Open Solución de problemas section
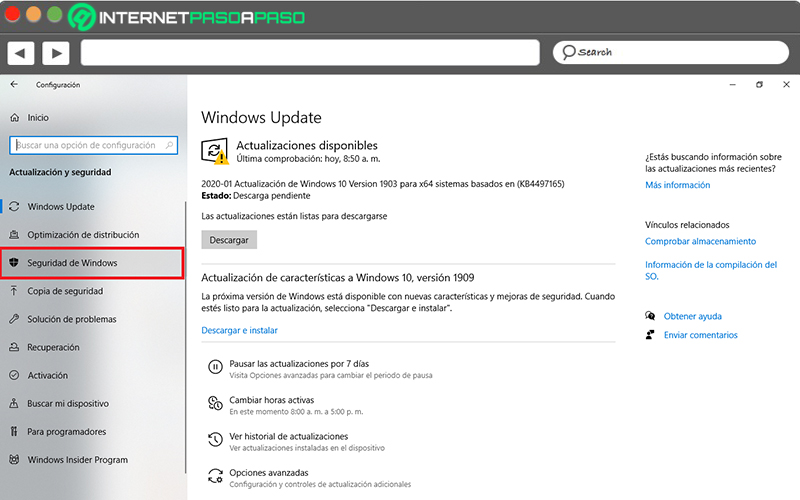The image size is (800, 500). coord(71,319)
